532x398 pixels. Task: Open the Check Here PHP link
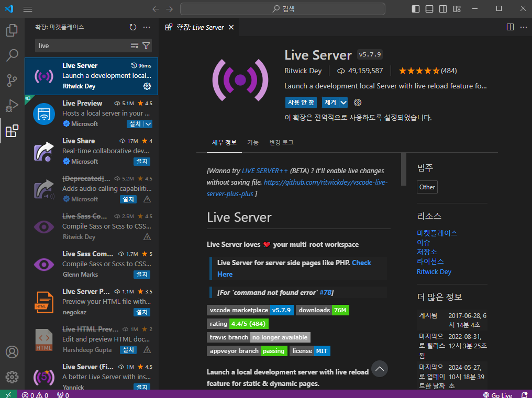(294, 268)
